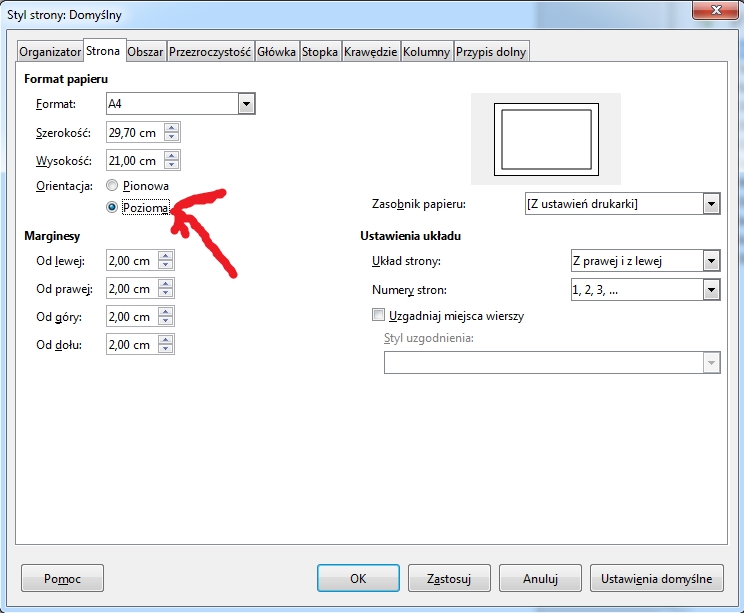Viewport: 744px width, 613px height.
Task: Click the OK button
Action: 358,578
